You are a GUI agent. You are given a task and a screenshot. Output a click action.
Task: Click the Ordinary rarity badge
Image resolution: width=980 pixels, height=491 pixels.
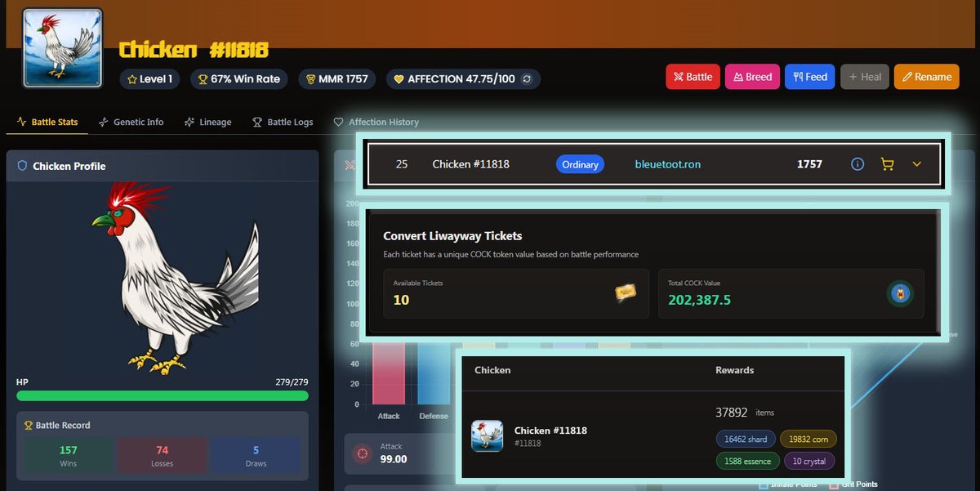coord(581,164)
